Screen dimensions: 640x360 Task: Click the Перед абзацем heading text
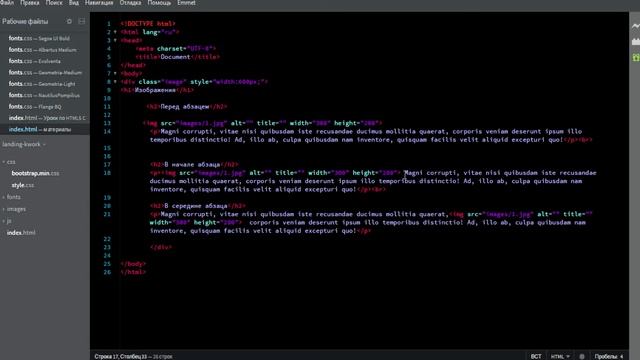185,107
